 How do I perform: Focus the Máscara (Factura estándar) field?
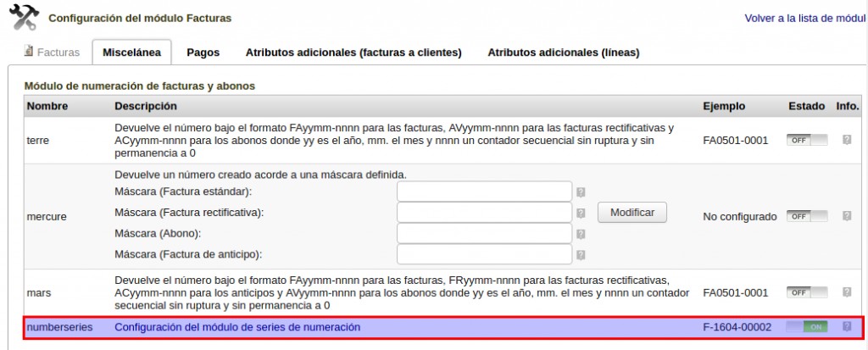[x=485, y=192]
